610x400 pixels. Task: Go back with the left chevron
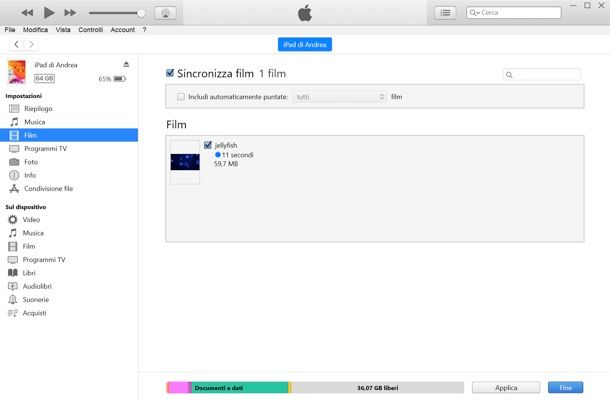tap(16, 44)
